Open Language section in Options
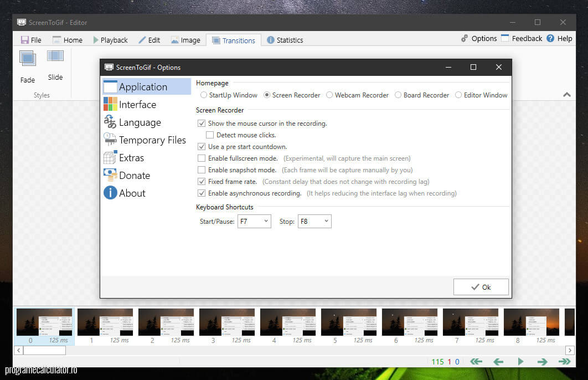 click(x=146, y=122)
